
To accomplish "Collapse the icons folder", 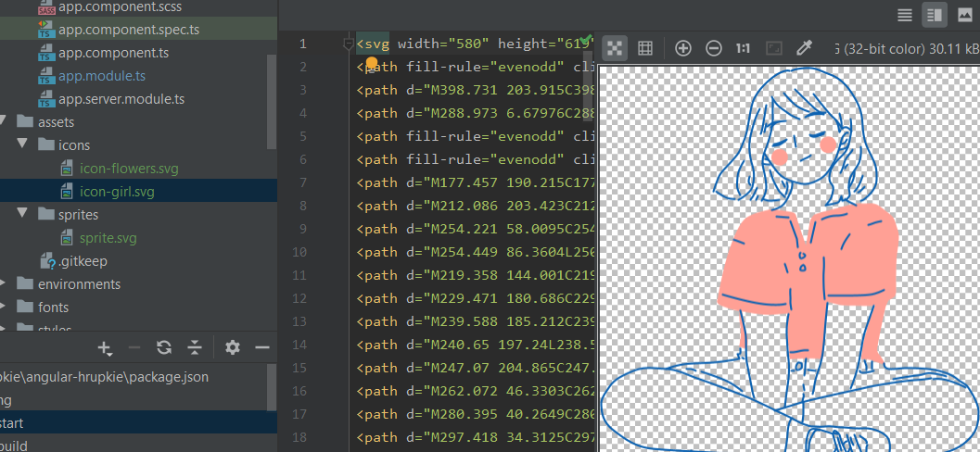I will pyautogui.click(x=23, y=144).
